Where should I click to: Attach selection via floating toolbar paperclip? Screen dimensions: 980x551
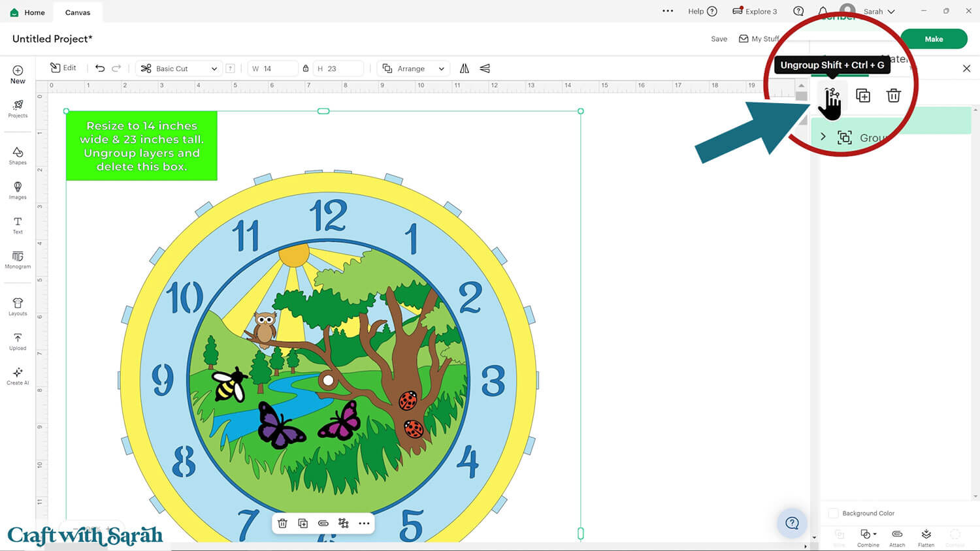323,523
